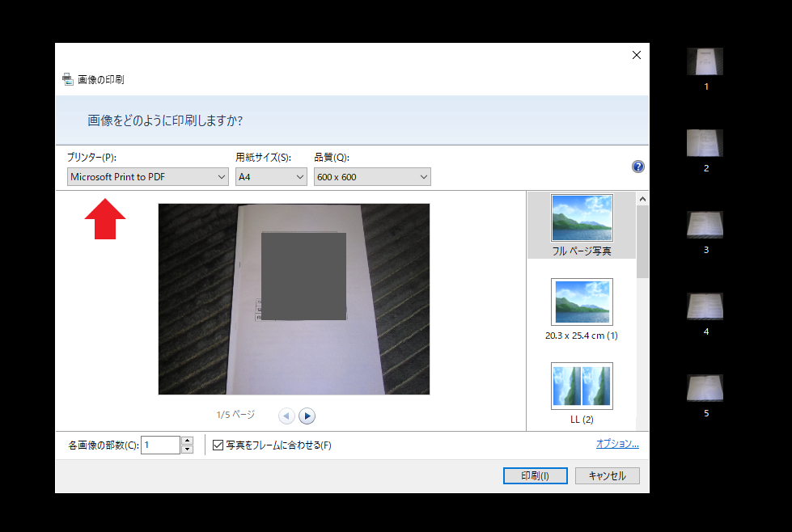The image size is (792, 532).
Task: Select background thumbnail 5
Action: [x=705, y=388]
